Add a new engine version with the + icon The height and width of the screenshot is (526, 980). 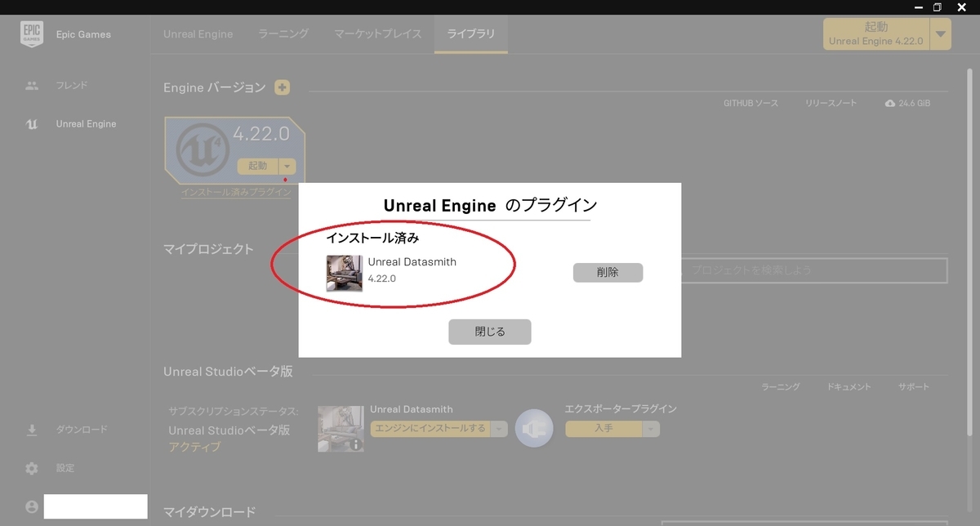click(x=283, y=87)
